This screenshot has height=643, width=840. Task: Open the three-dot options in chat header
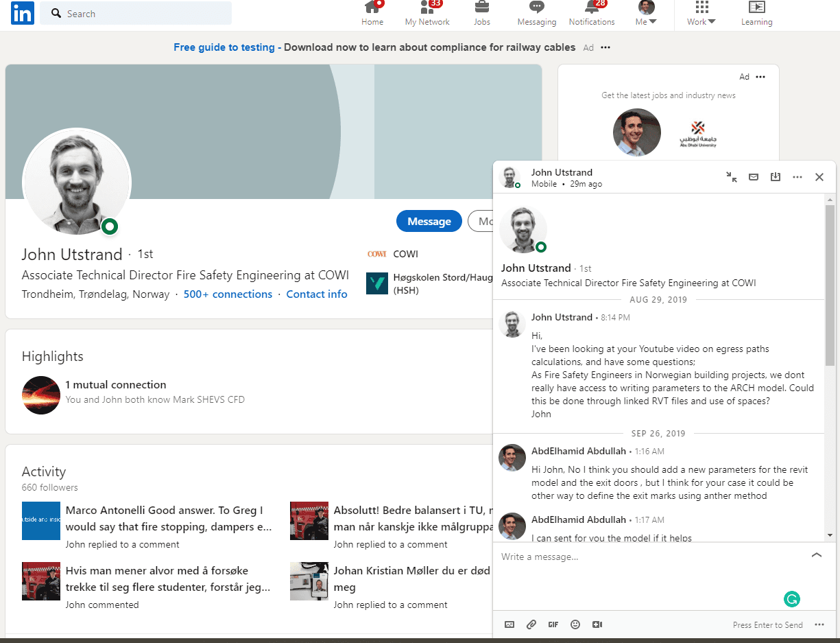pyautogui.click(x=797, y=177)
